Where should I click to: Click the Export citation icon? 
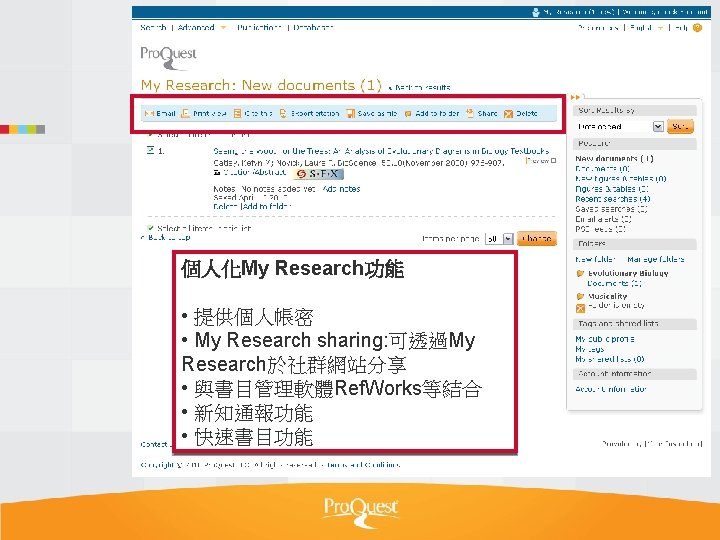283,113
